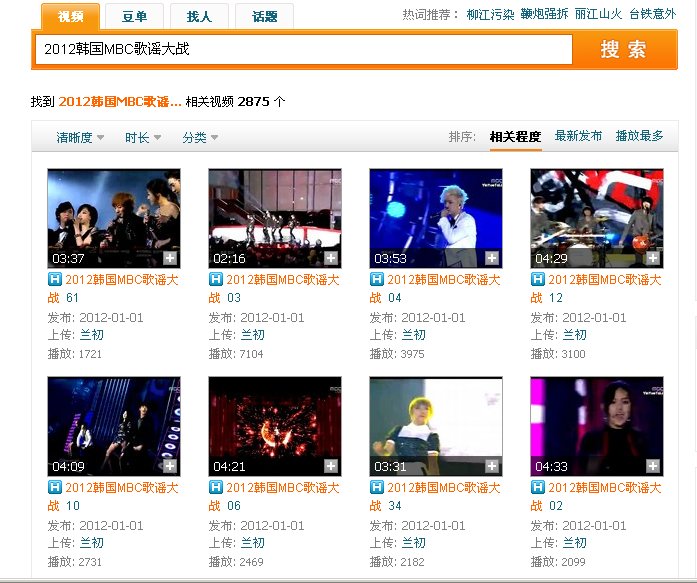Expand the 分类 filter dropdown
This screenshot has width=697, height=583.
(200, 137)
